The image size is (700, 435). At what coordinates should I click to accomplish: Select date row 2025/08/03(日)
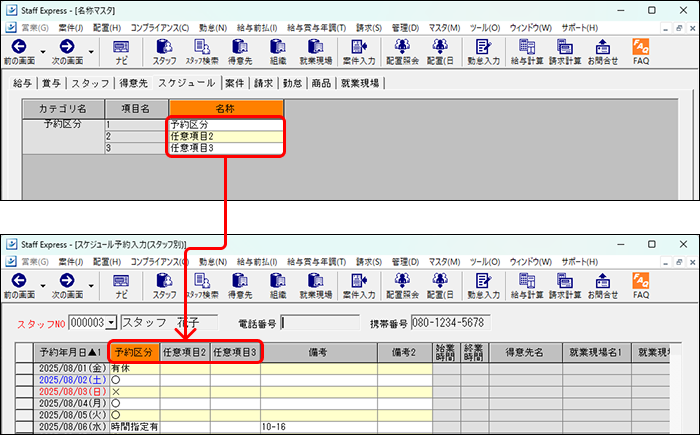71,392
